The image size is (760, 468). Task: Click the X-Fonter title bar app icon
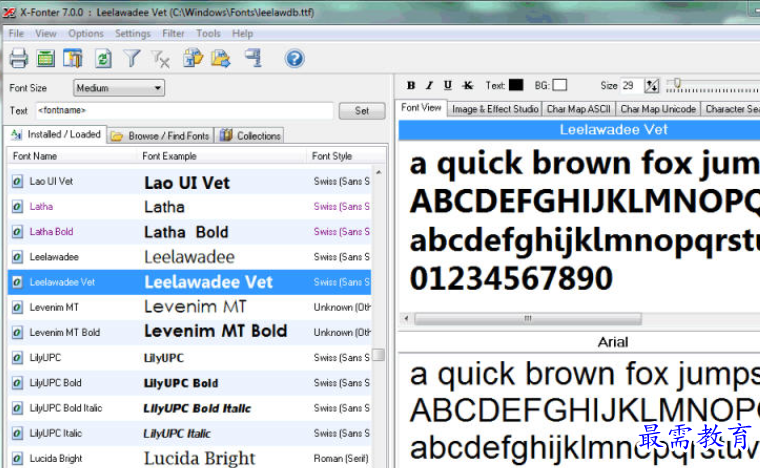tap(9, 12)
